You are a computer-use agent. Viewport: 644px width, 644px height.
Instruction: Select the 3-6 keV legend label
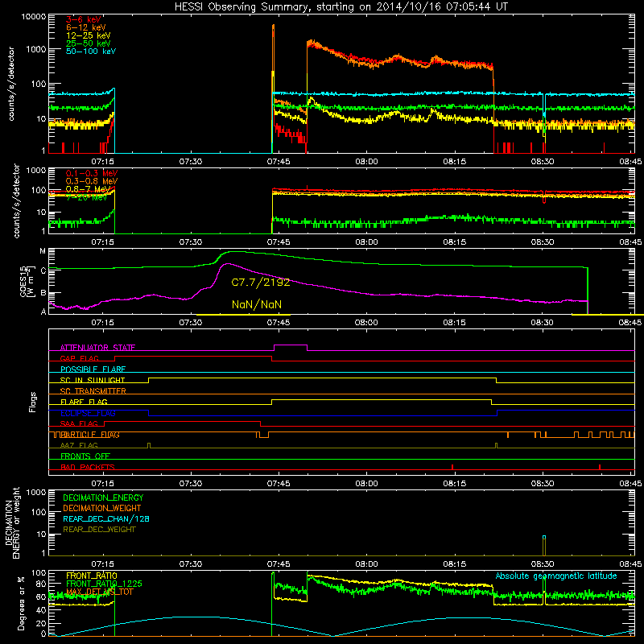click(x=84, y=19)
